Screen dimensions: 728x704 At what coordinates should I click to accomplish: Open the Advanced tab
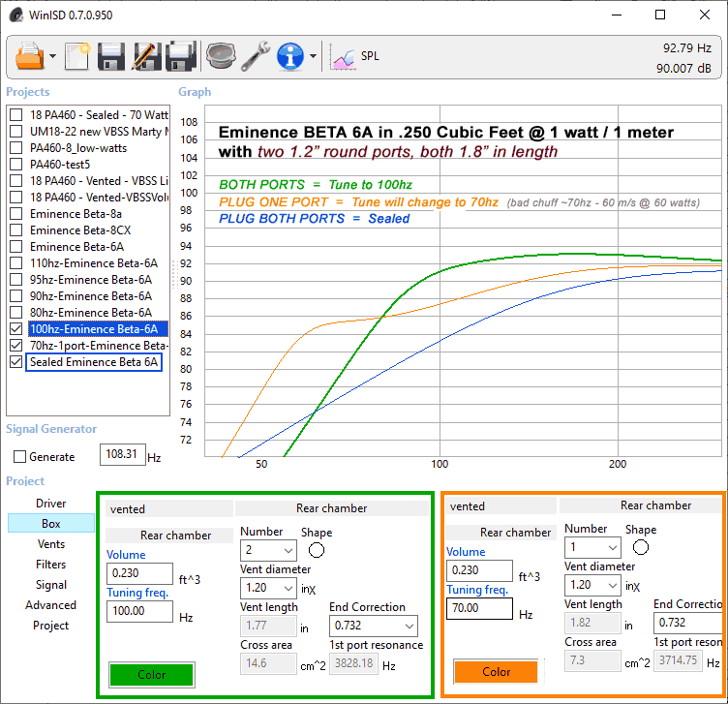[51, 605]
